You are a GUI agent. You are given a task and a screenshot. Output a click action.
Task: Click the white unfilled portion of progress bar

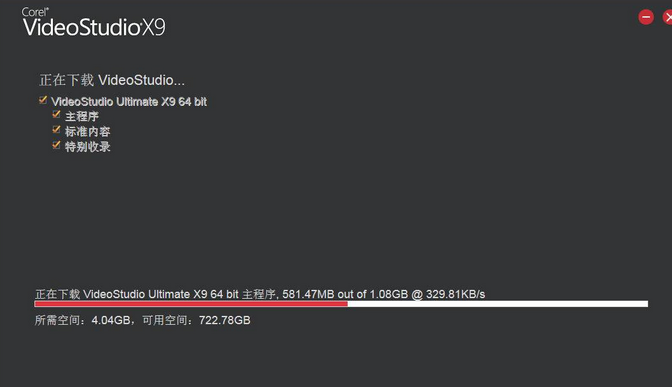[498, 304]
